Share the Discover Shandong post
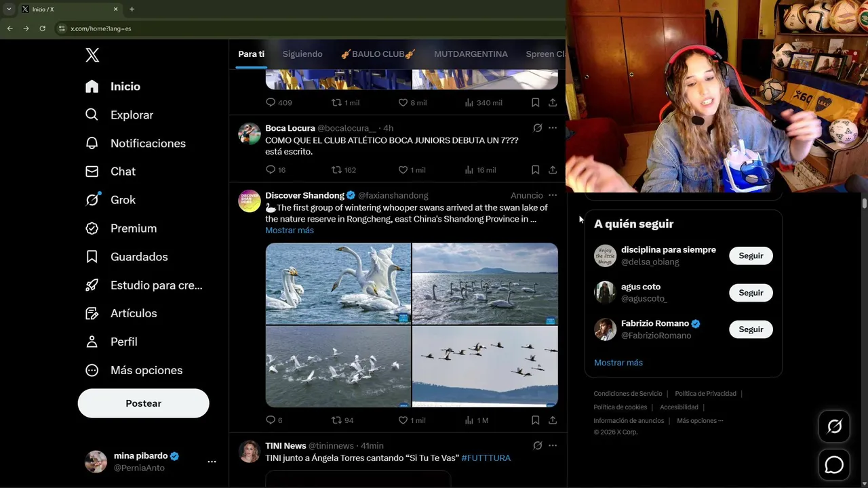The height and width of the screenshot is (488, 868). (553, 420)
